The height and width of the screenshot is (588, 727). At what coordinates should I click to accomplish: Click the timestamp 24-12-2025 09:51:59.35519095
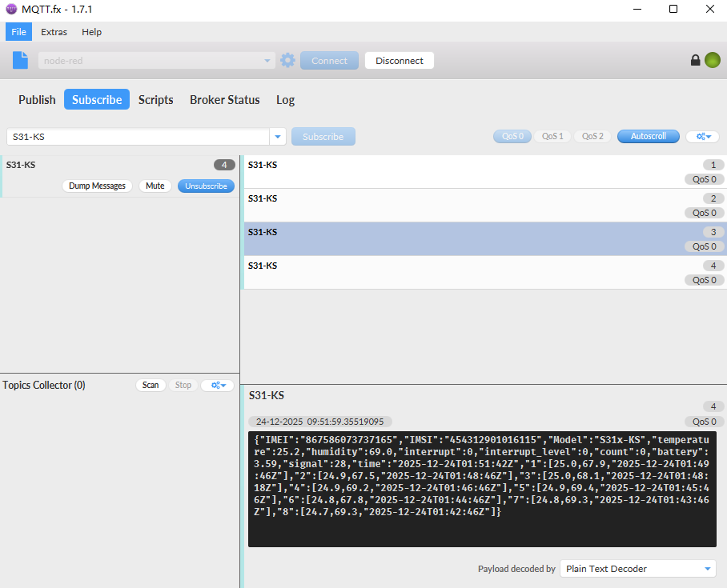coord(320,422)
